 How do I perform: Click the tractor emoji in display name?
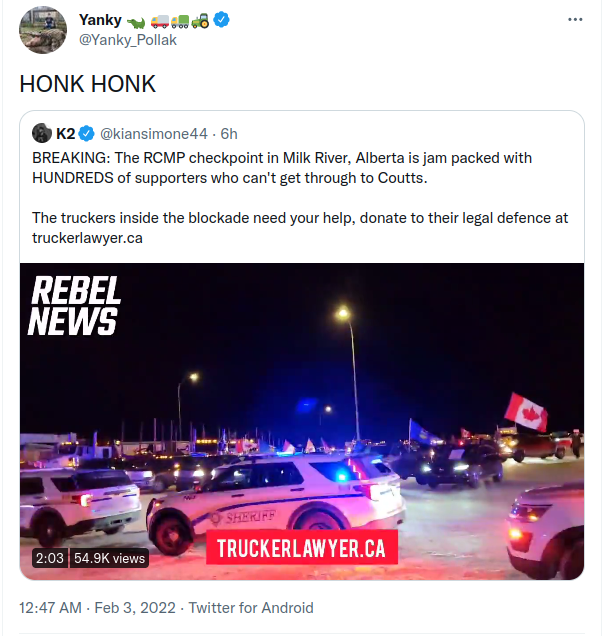click(200, 20)
